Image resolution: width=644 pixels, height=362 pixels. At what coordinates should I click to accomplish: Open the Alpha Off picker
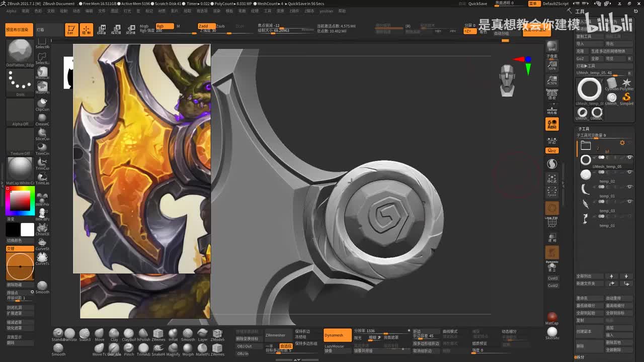pyautogui.click(x=20, y=112)
